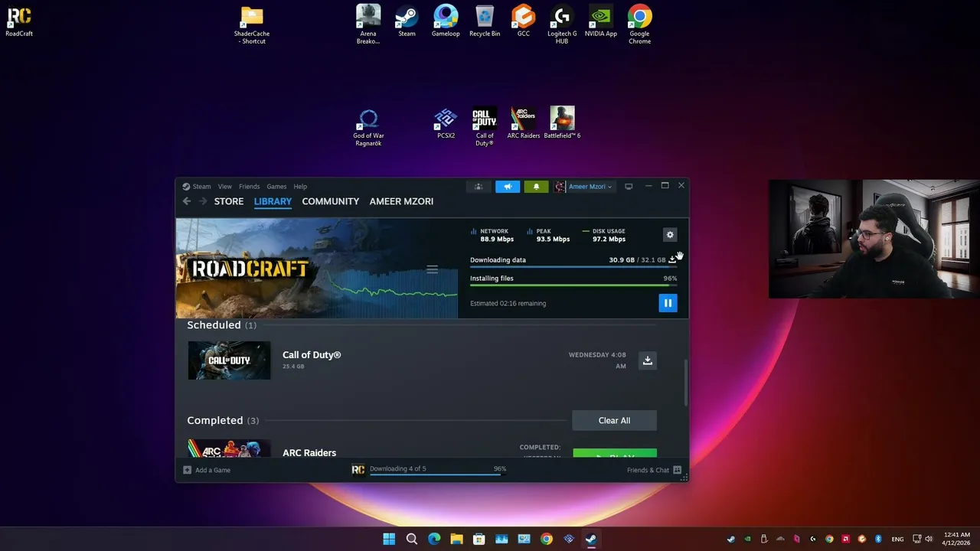Click the DISK USAGE 97.2 Mbps stat
980x551 pixels.
pyautogui.click(x=604, y=235)
